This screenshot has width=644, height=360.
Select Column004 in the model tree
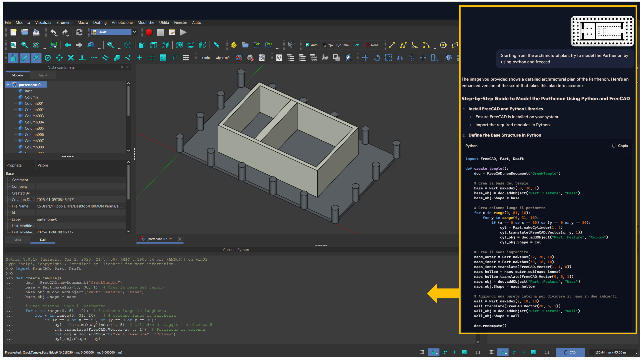click(34, 122)
